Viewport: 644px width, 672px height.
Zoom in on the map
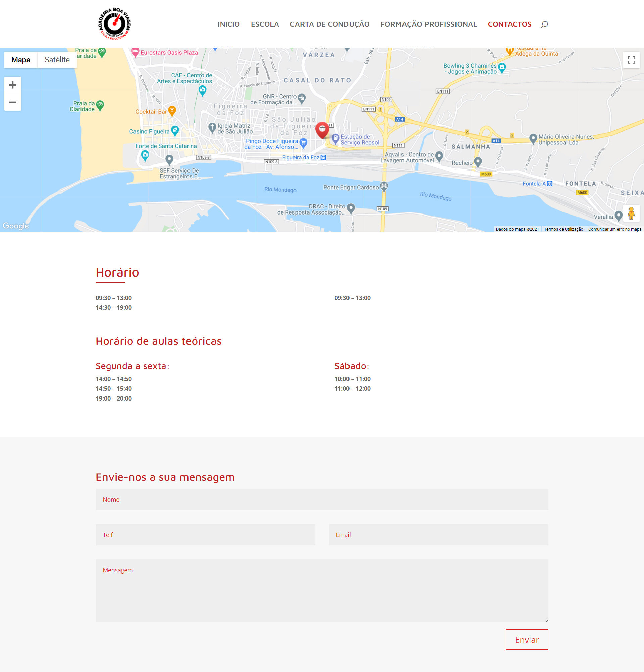point(13,85)
